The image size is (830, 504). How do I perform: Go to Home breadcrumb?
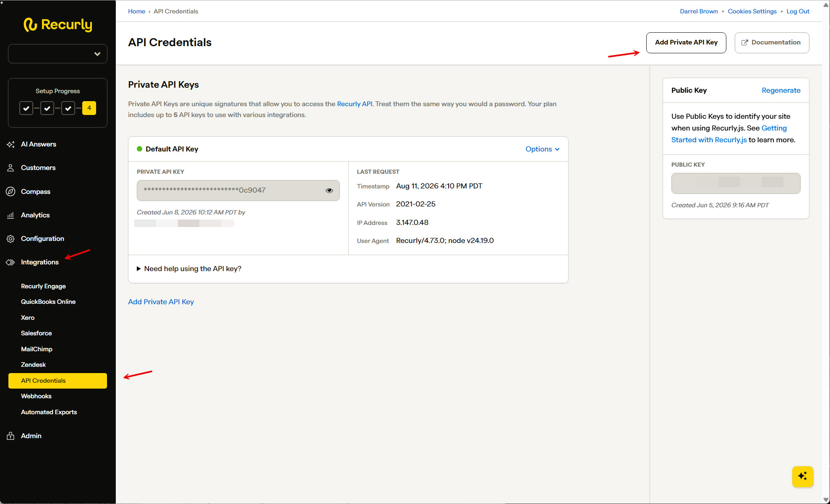click(136, 11)
